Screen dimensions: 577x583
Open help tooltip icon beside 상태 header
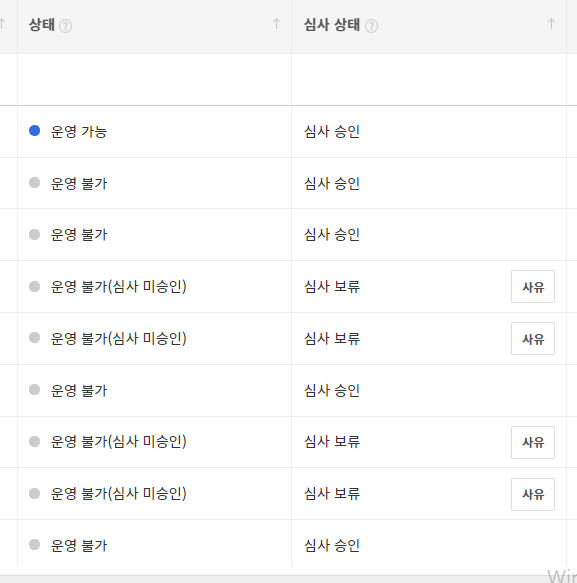click(65, 26)
